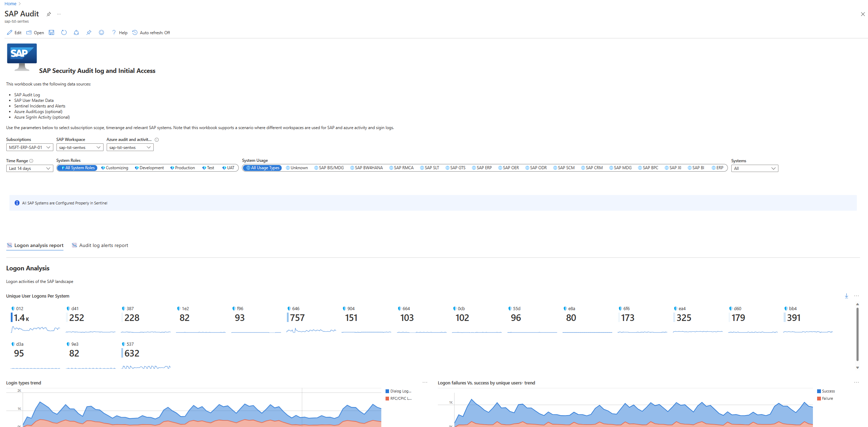Download Unique User Logons data
The width and height of the screenshot is (868, 427).
click(846, 296)
